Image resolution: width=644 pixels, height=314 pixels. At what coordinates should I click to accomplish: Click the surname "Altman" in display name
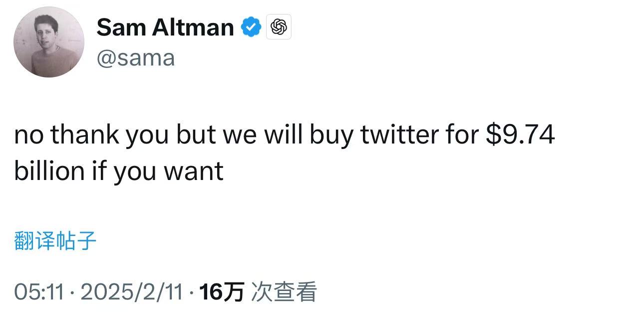[x=192, y=27]
